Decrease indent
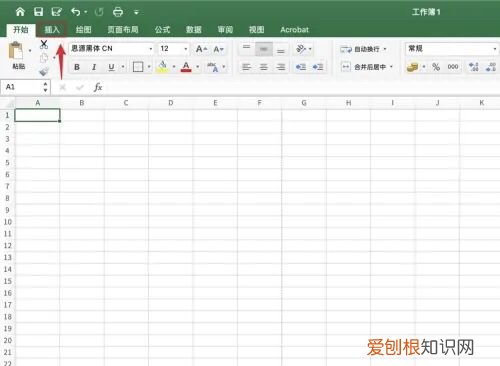Image resolution: width=500 pixels, height=366 pixels. [301, 67]
